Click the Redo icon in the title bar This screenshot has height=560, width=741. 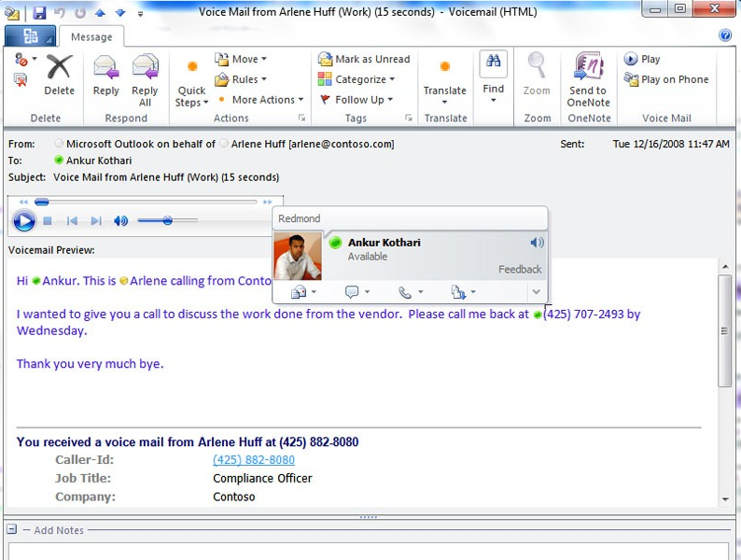point(80,13)
